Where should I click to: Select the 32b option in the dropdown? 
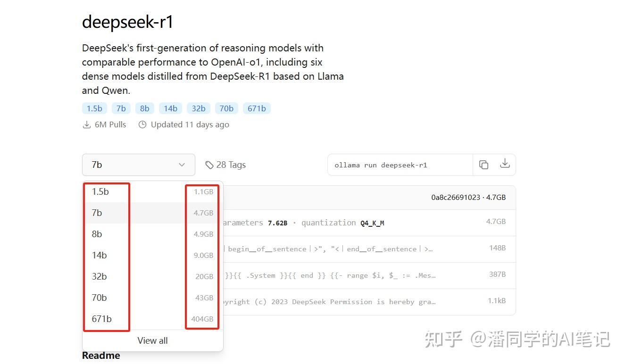tap(100, 276)
